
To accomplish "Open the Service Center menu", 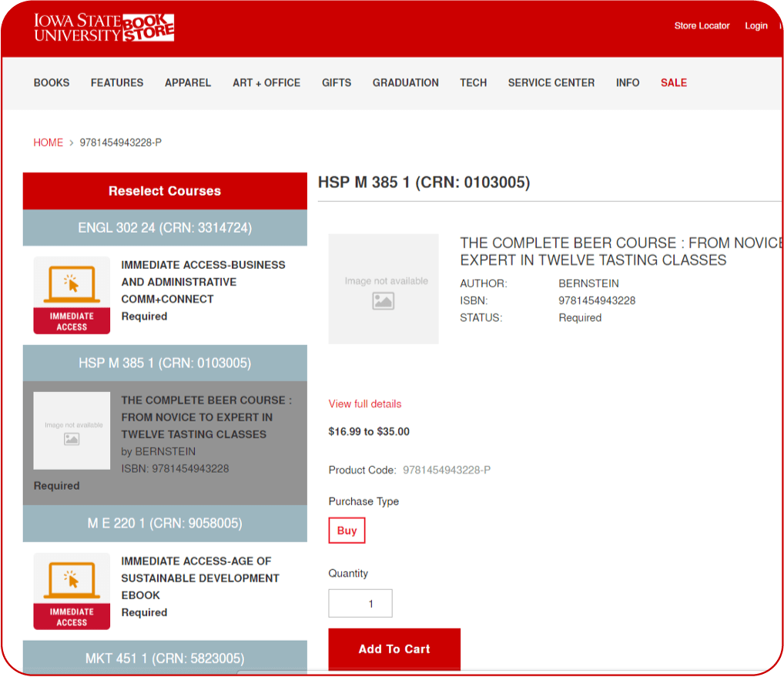I will tap(551, 83).
